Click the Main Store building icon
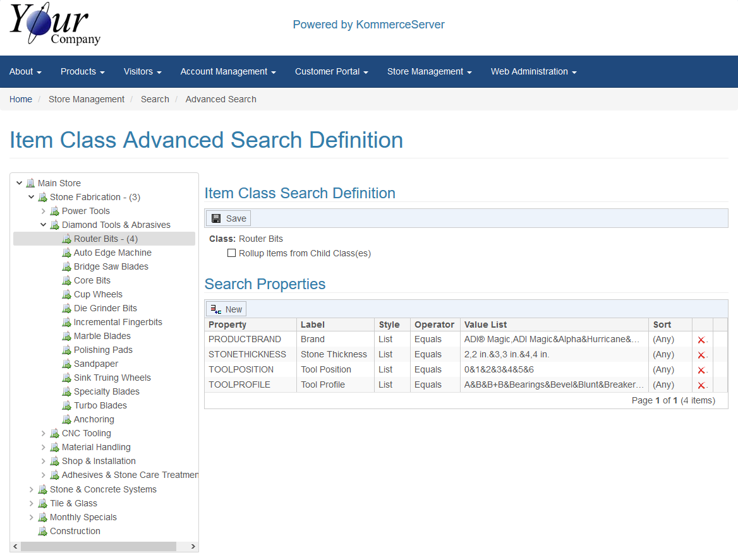 tap(30, 183)
